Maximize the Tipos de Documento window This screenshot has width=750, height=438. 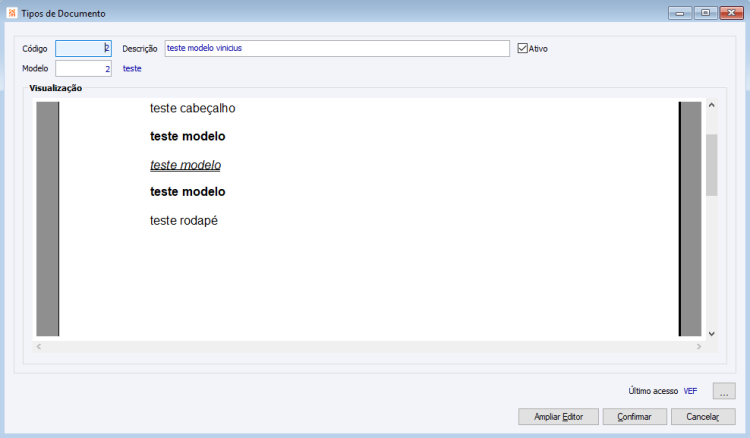tap(706, 13)
